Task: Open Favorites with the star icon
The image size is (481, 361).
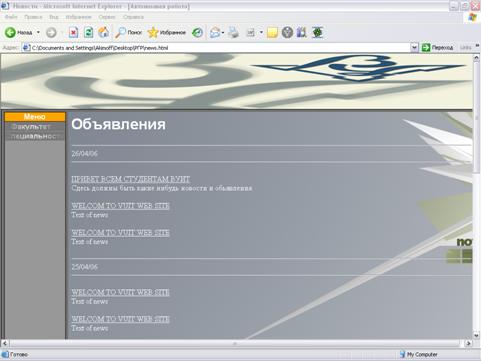Action: (153, 32)
